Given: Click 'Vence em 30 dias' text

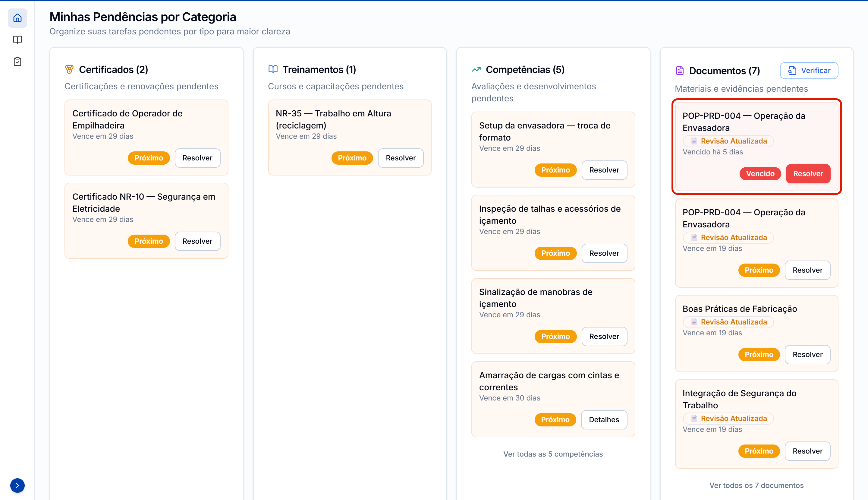Looking at the screenshot, I should point(509,398).
